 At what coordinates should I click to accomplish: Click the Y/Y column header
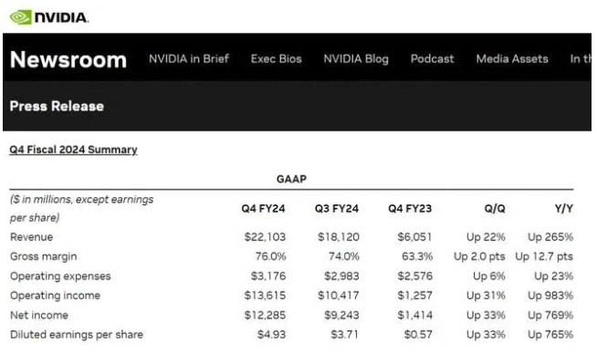point(564,208)
